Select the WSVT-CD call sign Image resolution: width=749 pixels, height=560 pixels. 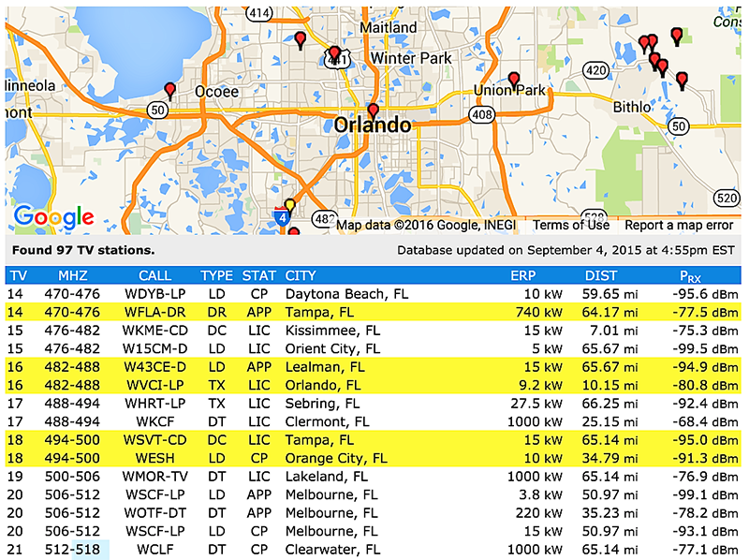[x=154, y=439]
